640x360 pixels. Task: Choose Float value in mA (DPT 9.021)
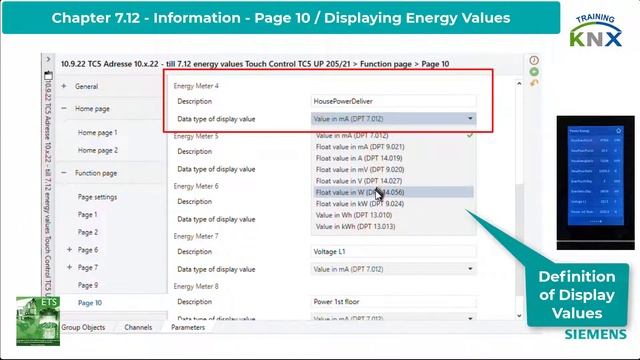point(394,147)
